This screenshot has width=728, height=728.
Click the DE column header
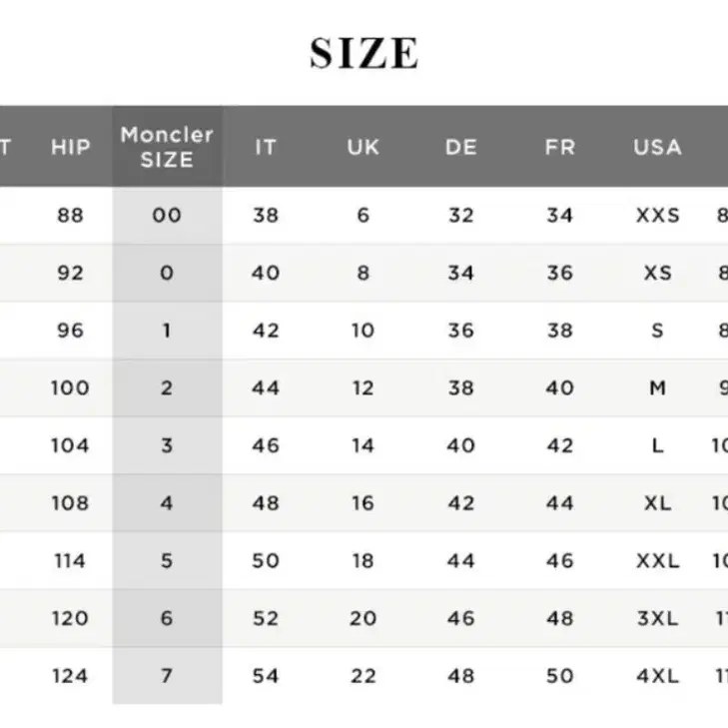pyautogui.click(x=461, y=147)
